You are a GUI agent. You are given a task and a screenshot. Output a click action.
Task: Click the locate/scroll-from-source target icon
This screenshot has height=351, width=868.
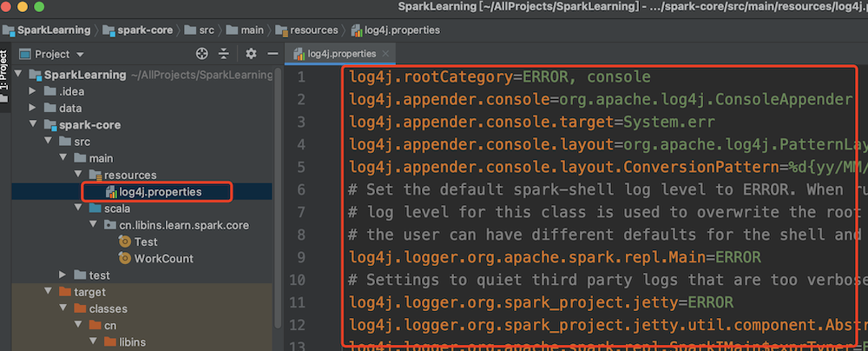click(202, 54)
